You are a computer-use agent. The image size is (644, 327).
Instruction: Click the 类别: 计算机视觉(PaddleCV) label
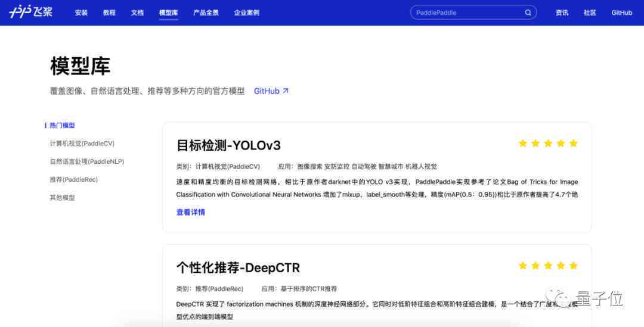(x=218, y=167)
